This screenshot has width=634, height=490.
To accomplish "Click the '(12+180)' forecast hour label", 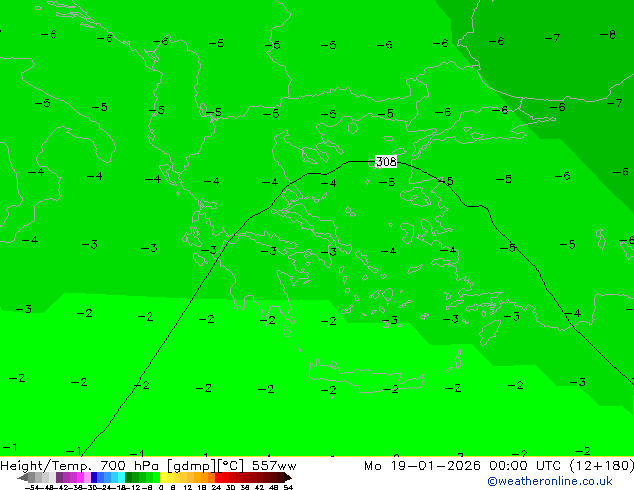I will [601, 466].
